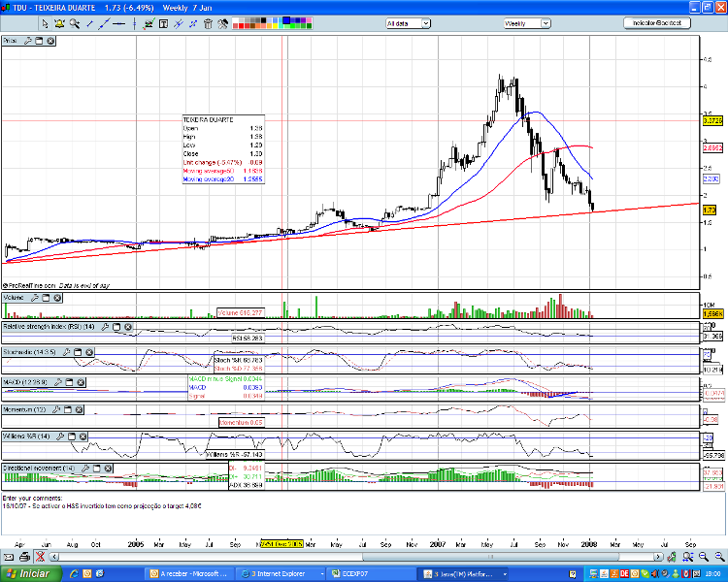Select the text annotation tool
Viewport: 728px width, 582px height.
163,23
